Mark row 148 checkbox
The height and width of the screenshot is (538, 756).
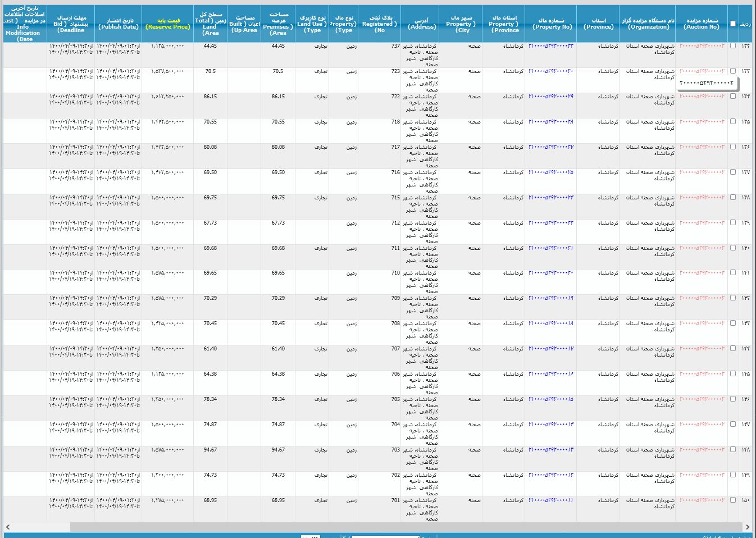point(733,450)
